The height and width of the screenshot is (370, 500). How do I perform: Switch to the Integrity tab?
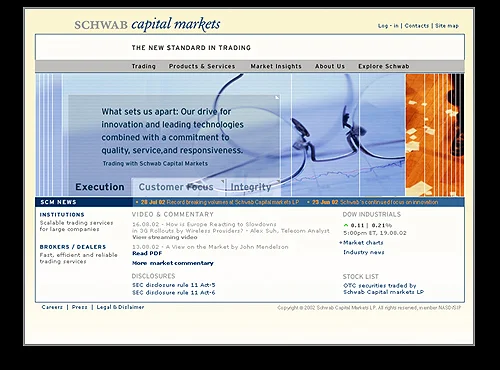coord(251,187)
